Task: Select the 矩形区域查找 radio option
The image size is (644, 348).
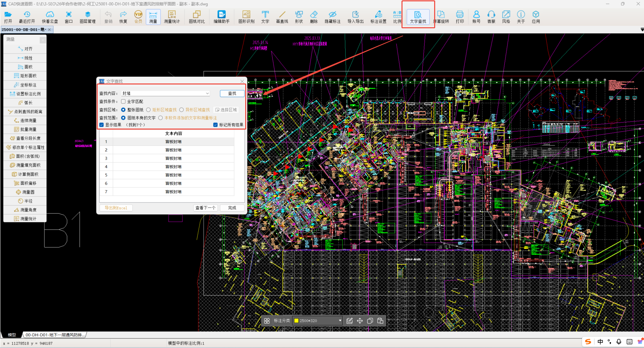Action: pyautogui.click(x=149, y=110)
